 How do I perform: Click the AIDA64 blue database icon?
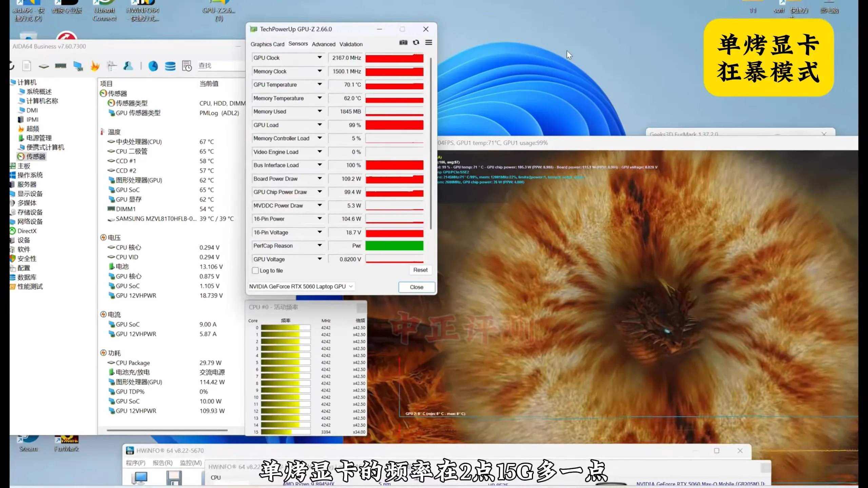pos(170,66)
